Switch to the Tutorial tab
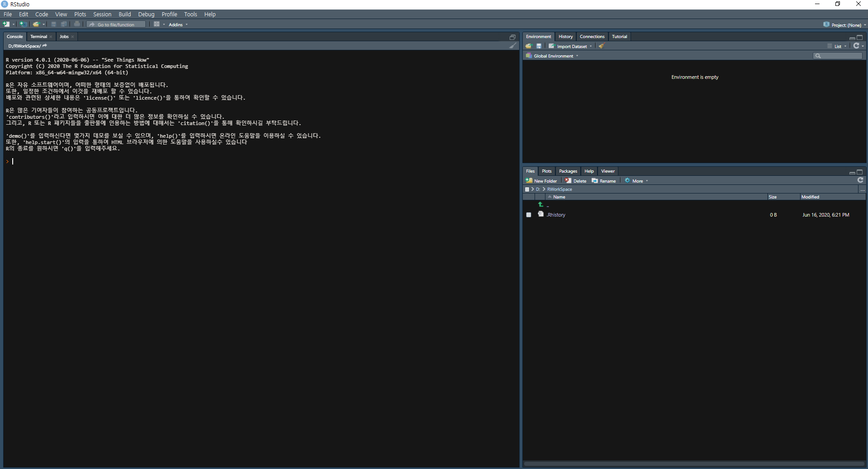The image size is (868, 469). tap(619, 37)
